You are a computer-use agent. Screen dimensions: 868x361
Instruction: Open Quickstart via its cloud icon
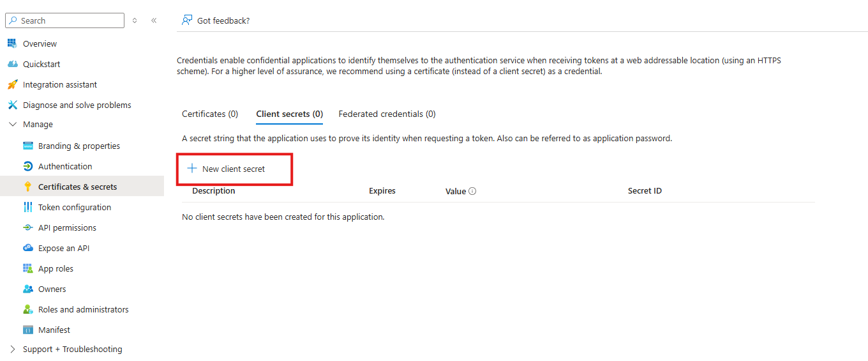(11, 64)
